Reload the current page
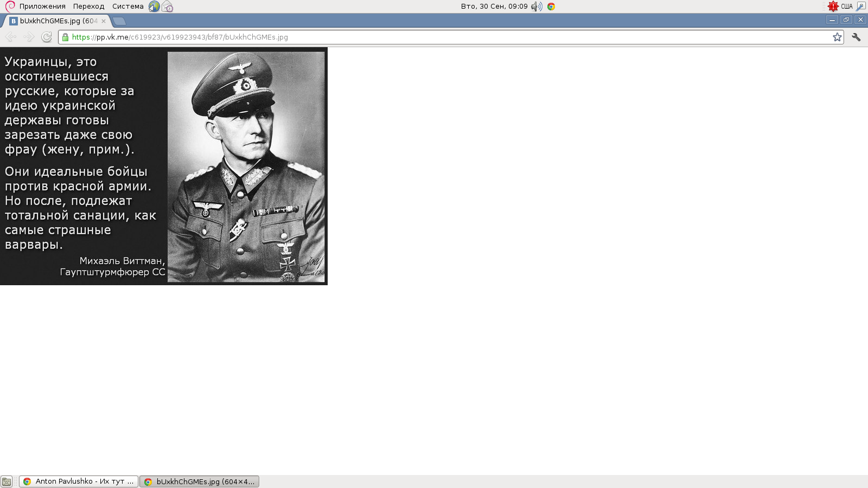Viewport: 868px width, 488px height. pos(47,37)
